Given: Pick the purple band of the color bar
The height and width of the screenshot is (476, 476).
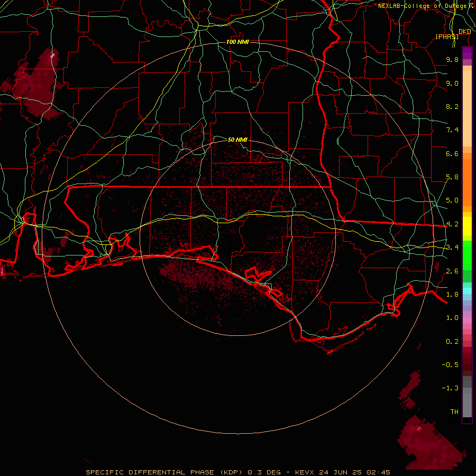Looking at the screenshot, I should pyautogui.click(x=467, y=53).
